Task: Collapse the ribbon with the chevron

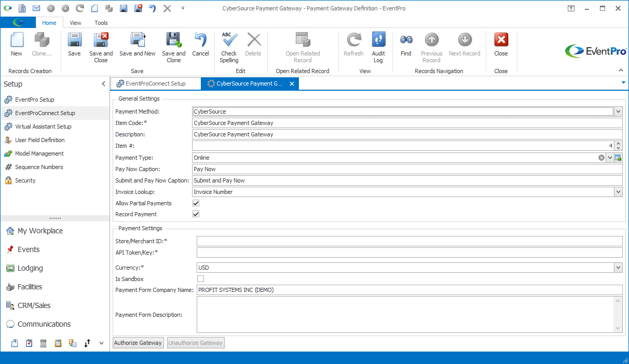Action: click(621, 70)
